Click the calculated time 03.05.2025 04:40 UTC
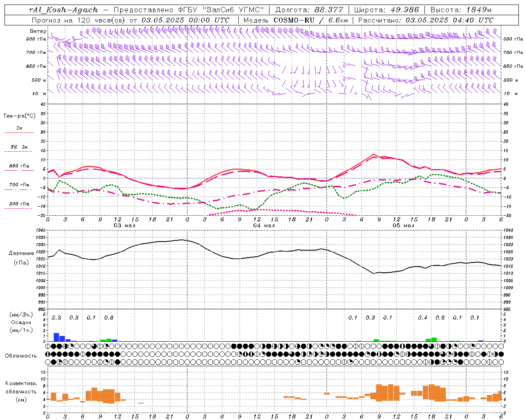The image size is (525, 420). click(450, 20)
